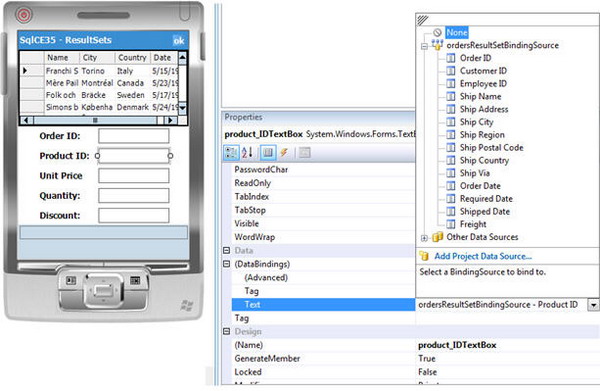600x391 pixels.
Task: Click the grid's horizontal scroll right arrow
Action: tap(170, 120)
